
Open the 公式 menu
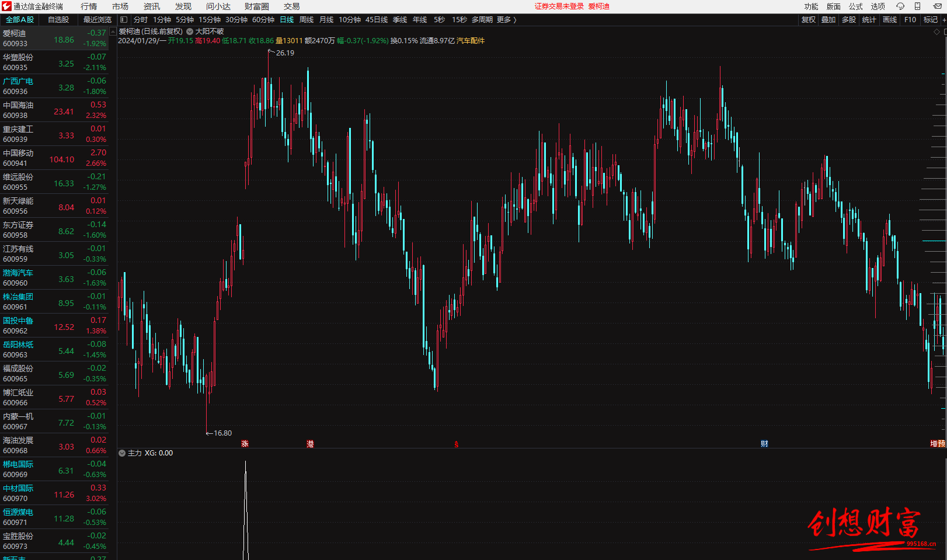click(x=856, y=6)
